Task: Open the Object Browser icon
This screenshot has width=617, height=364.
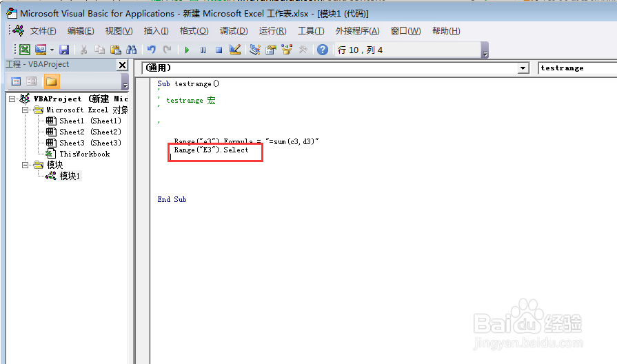Action: click(287, 50)
